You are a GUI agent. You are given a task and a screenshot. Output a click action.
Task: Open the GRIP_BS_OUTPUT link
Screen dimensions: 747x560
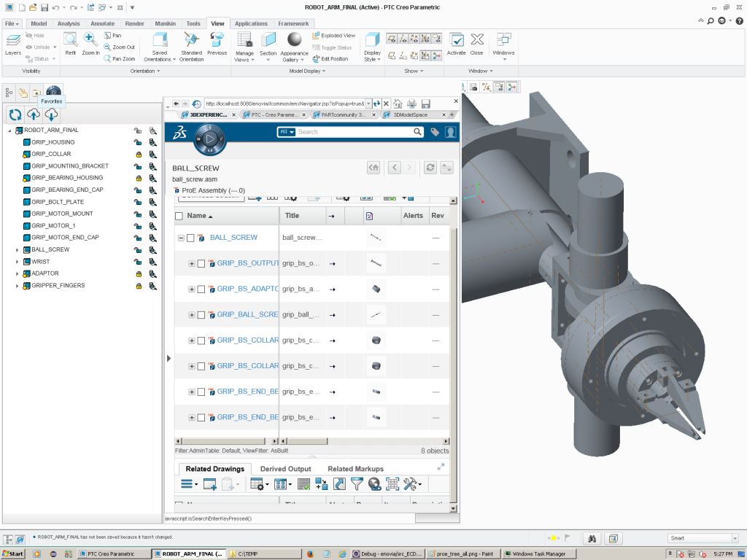click(x=248, y=263)
